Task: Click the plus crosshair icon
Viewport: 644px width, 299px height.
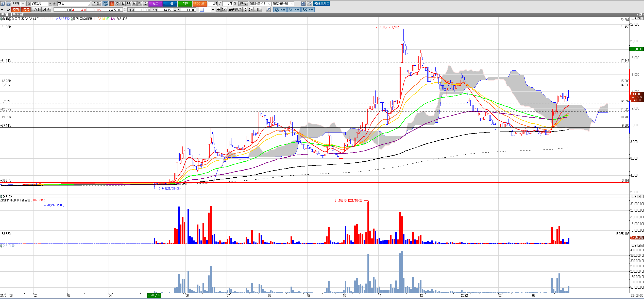Action: tap(218, 10)
